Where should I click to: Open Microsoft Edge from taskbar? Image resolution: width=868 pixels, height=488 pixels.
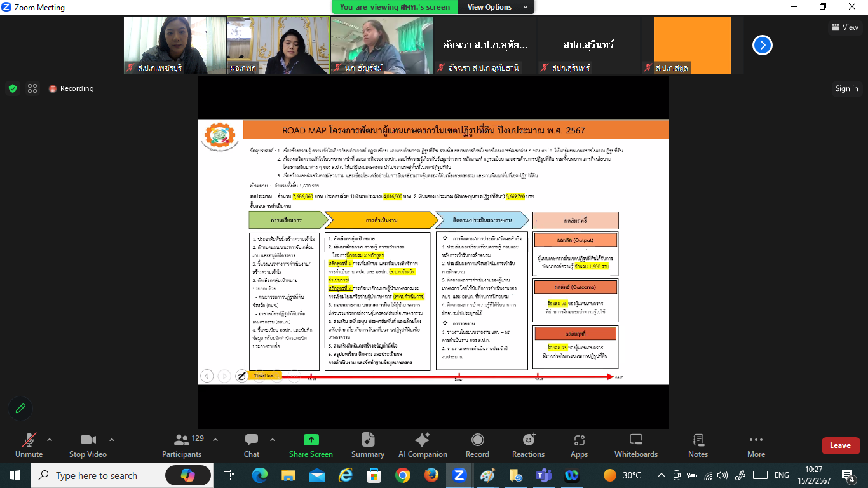[x=259, y=475]
